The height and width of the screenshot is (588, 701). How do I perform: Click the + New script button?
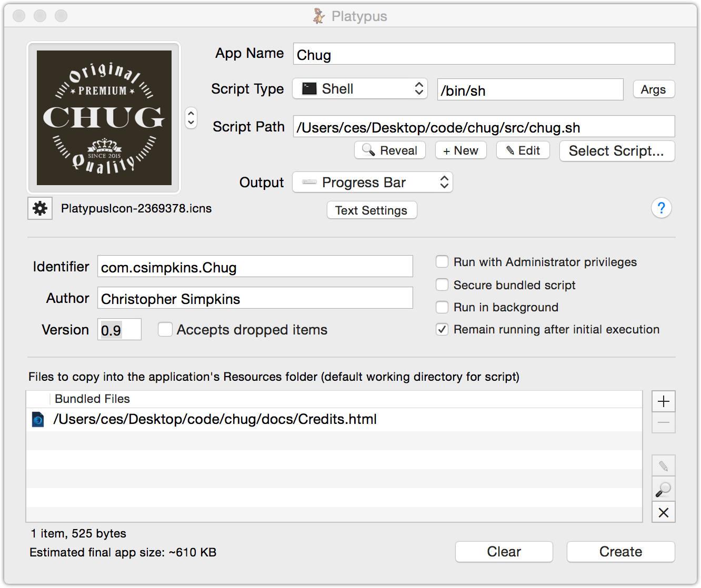(461, 150)
